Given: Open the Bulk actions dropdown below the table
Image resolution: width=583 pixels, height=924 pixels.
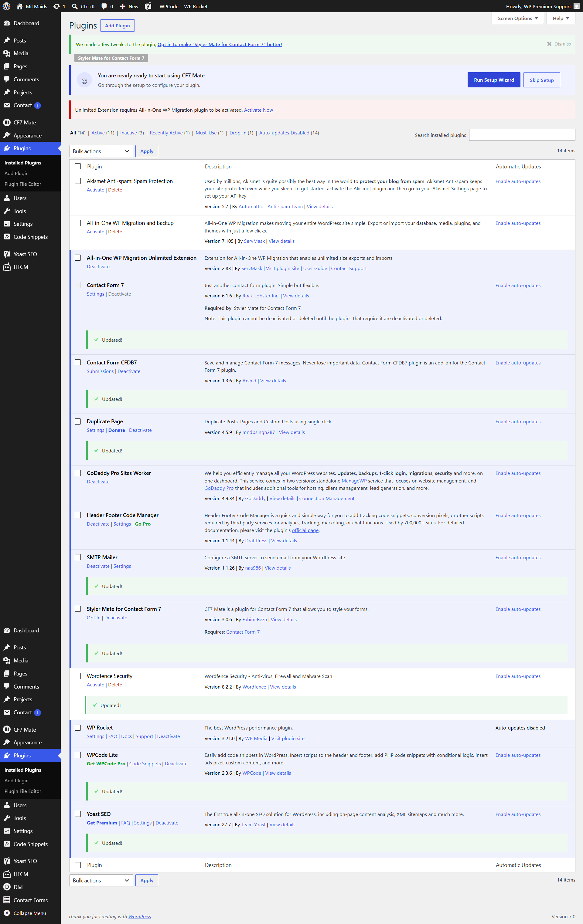Looking at the screenshot, I should tap(101, 880).
